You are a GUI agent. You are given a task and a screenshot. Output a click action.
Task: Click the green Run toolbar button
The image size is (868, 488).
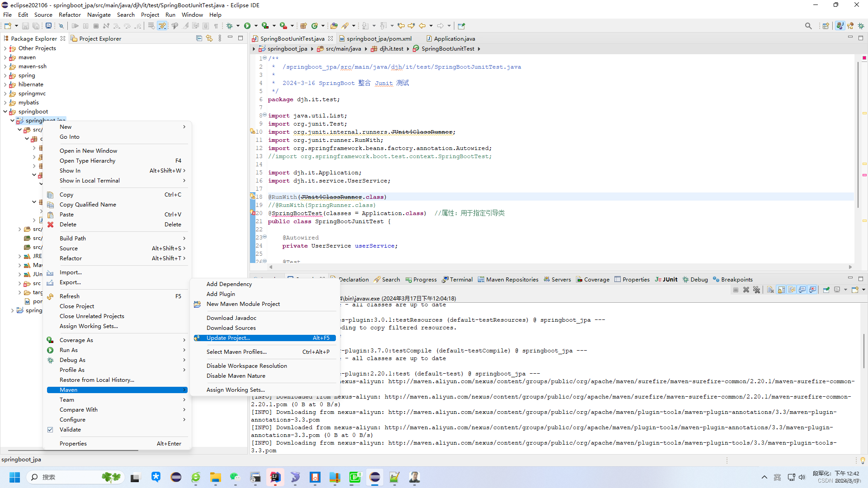click(x=247, y=26)
